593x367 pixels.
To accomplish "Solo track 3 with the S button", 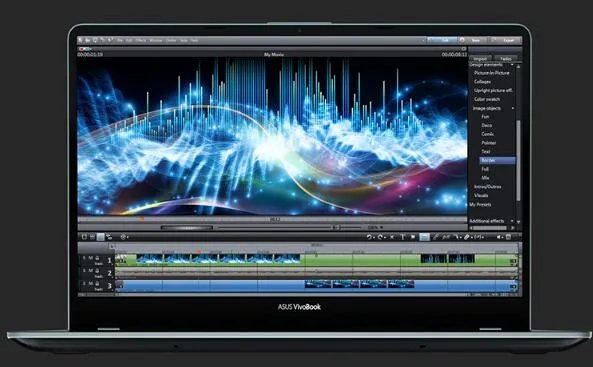I will 84,283.
